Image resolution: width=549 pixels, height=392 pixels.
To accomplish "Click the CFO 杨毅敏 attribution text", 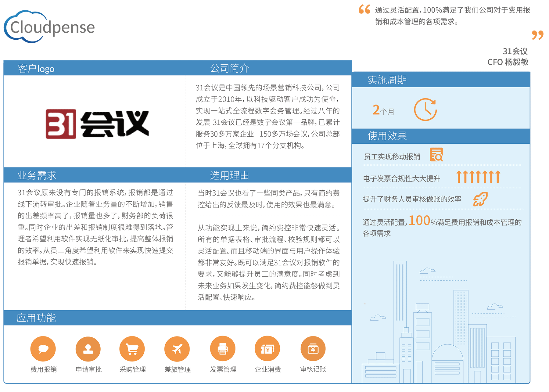I will [x=508, y=62].
